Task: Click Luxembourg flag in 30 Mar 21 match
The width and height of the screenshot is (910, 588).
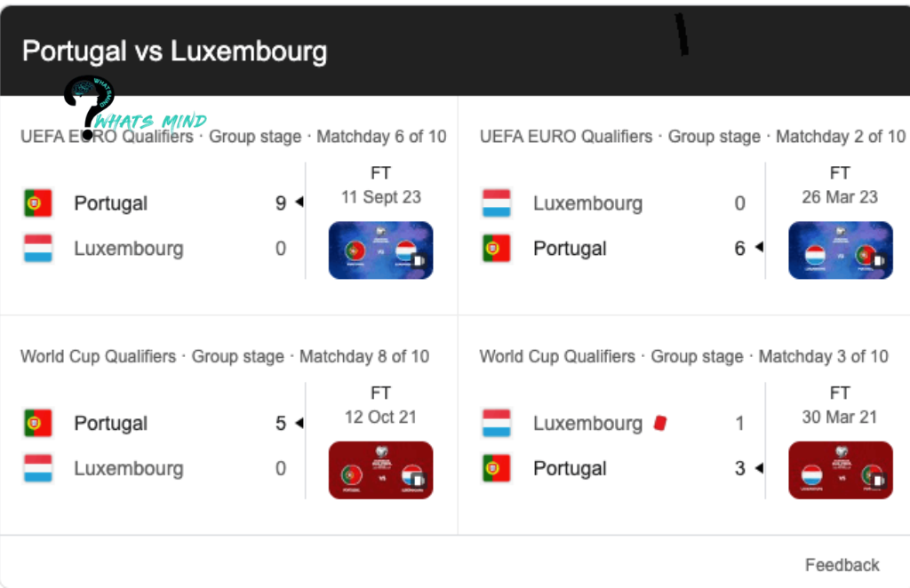Action: [496, 424]
